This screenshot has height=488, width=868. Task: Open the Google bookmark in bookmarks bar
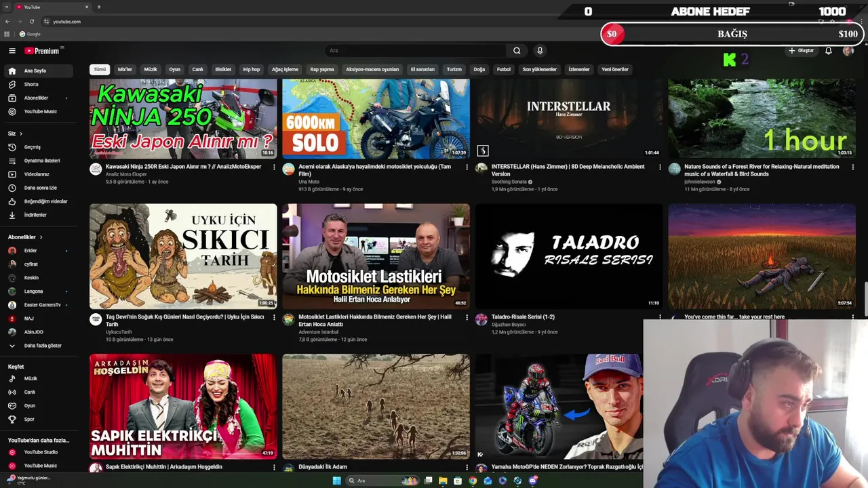point(30,34)
